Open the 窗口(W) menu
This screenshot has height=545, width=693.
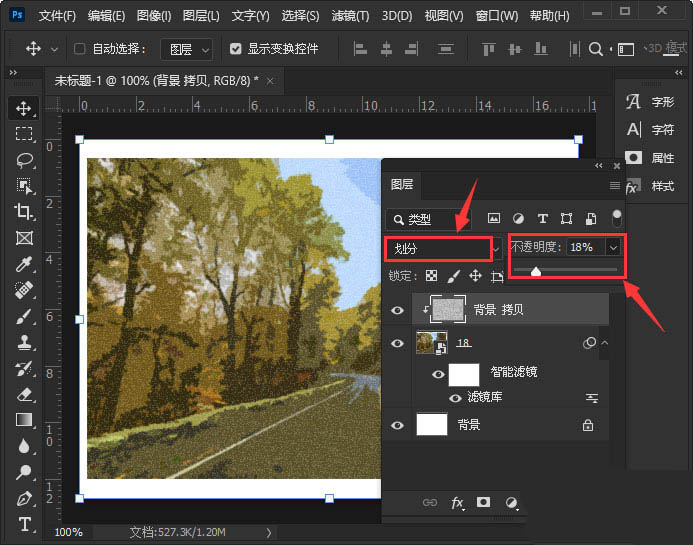click(497, 16)
